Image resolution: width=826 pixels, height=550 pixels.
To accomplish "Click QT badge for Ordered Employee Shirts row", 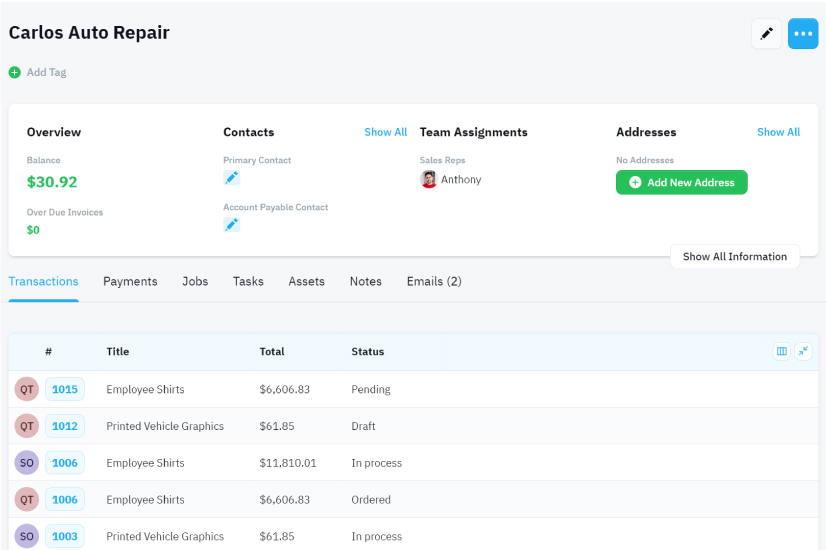I will 27,499.
